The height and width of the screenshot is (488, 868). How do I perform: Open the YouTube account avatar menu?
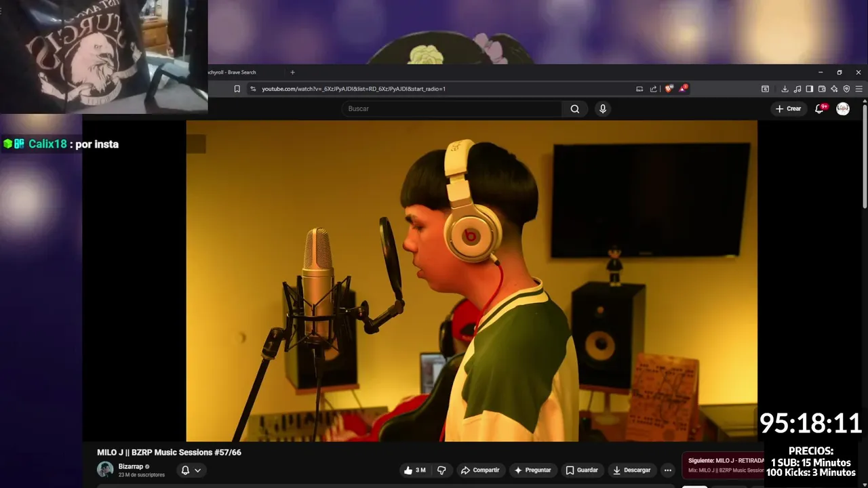coord(843,108)
